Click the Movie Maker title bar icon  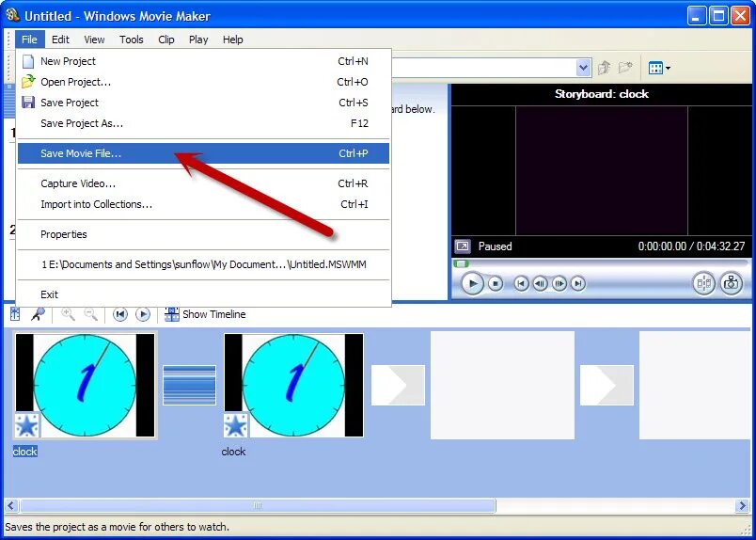(x=12, y=15)
